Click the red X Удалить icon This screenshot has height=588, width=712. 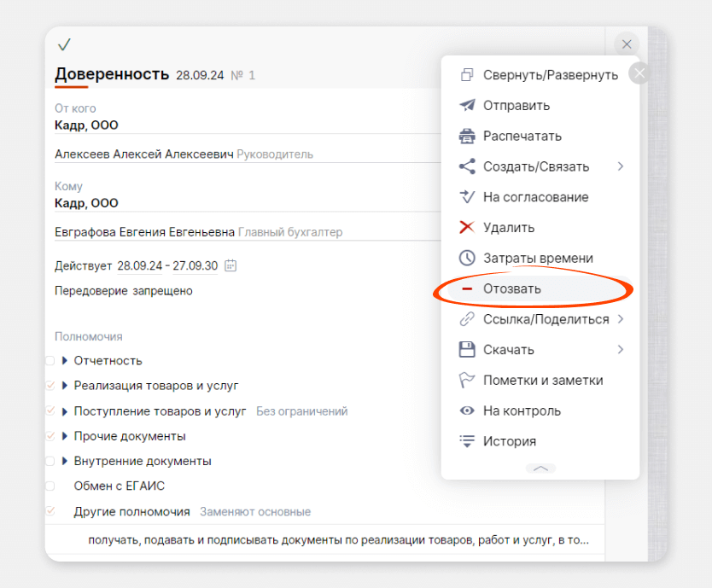pos(467,228)
